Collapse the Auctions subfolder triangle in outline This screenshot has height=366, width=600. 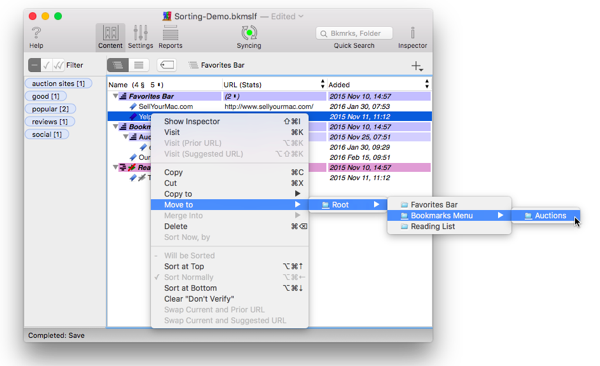click(x=125, y=137)
